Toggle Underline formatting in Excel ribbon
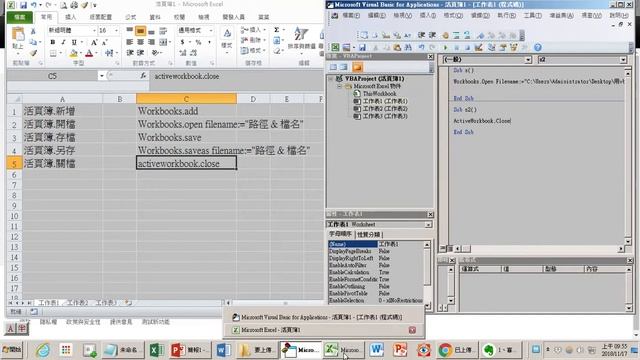Viewport: 640px width, 360px height. [74, 42]
